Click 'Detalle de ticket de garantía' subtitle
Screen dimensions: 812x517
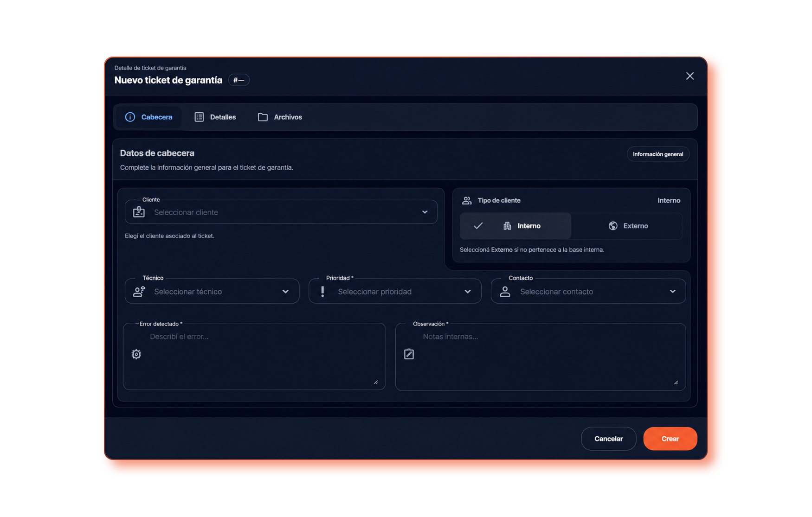tap(150, 68)
